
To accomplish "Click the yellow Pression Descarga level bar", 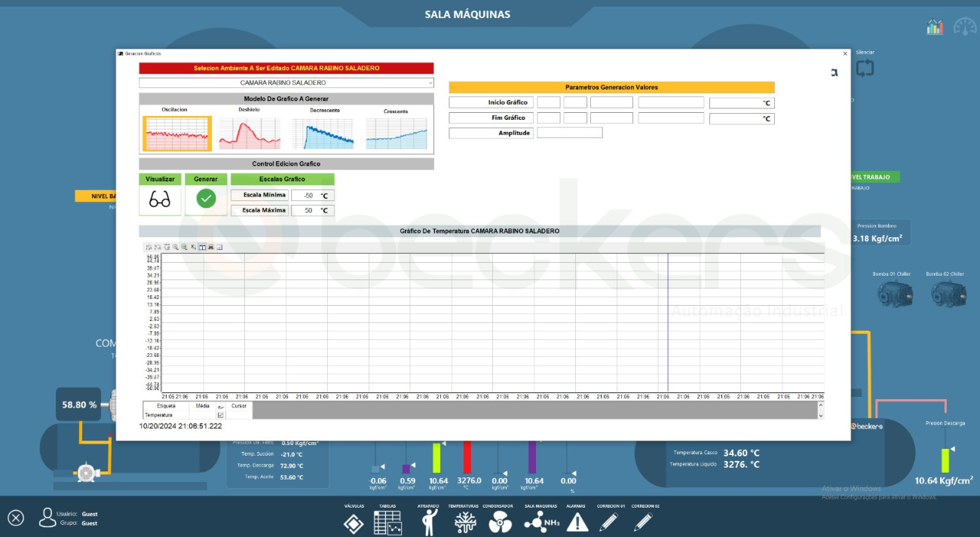I will 945,460.
